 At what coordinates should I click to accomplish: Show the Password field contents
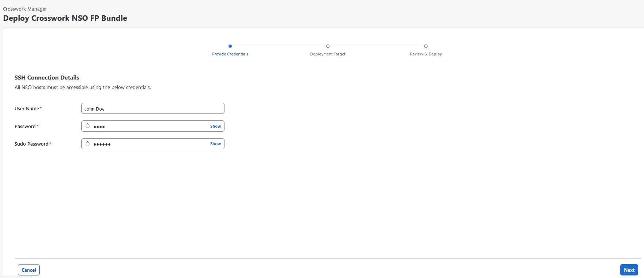coord(215,126)
